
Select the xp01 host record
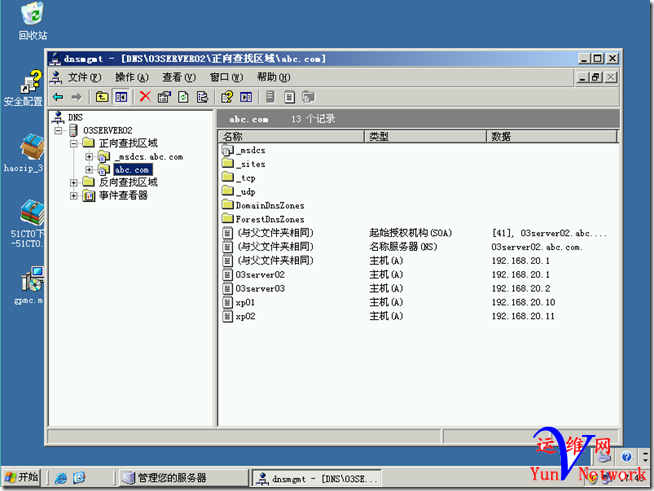[417, 302]
